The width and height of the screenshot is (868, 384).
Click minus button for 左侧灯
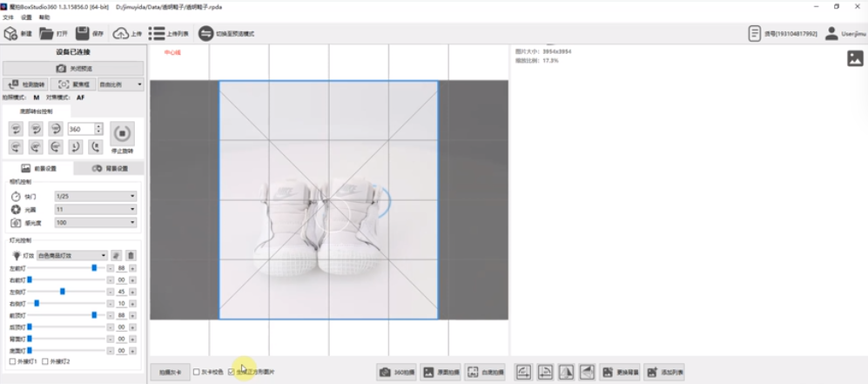point(111,292)
